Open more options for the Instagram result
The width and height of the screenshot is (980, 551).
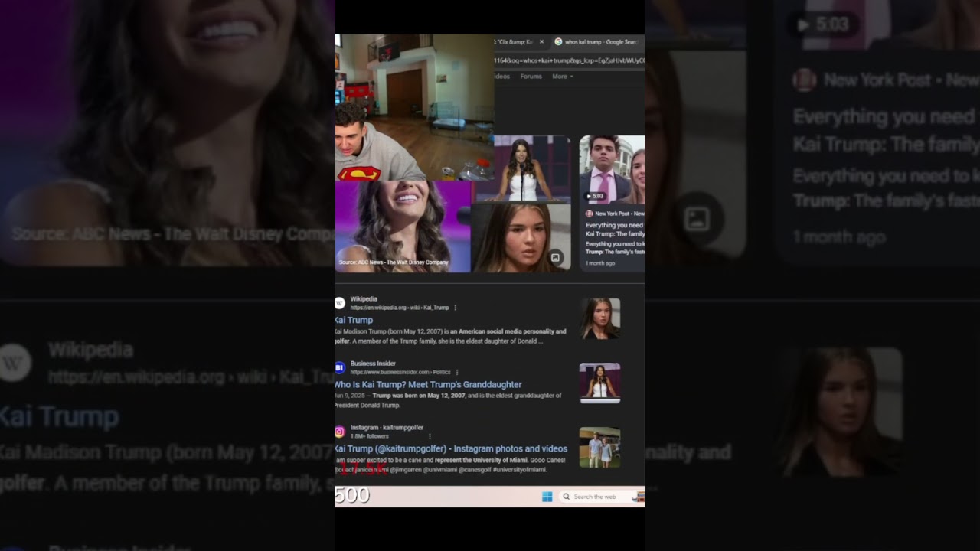tap(430, 436)
